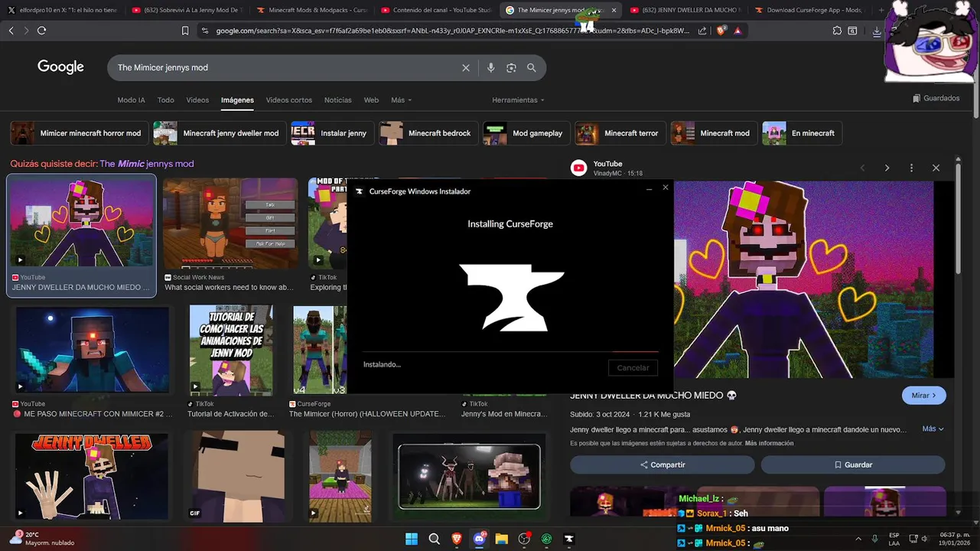Screen dimensions: 980x551
Task: Focus the Google search input field
Action: click(283, 67)
